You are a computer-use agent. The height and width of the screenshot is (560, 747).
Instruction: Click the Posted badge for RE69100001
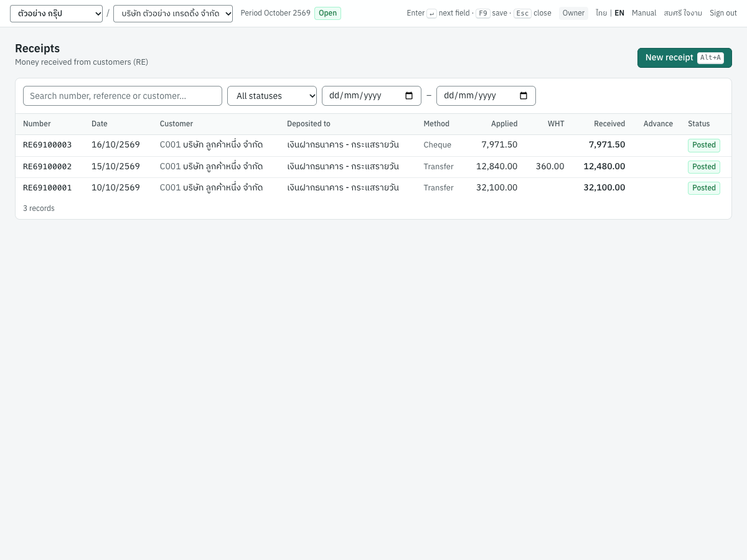(x=704, y=188)
